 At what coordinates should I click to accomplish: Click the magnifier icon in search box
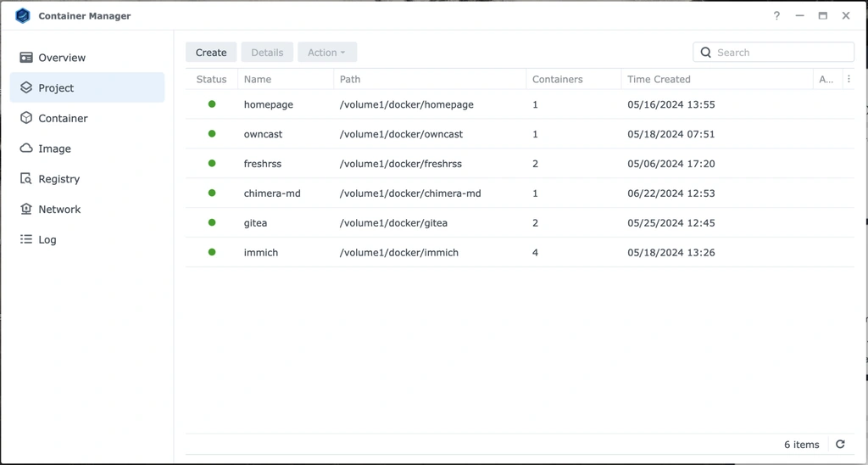click(706, 52)
